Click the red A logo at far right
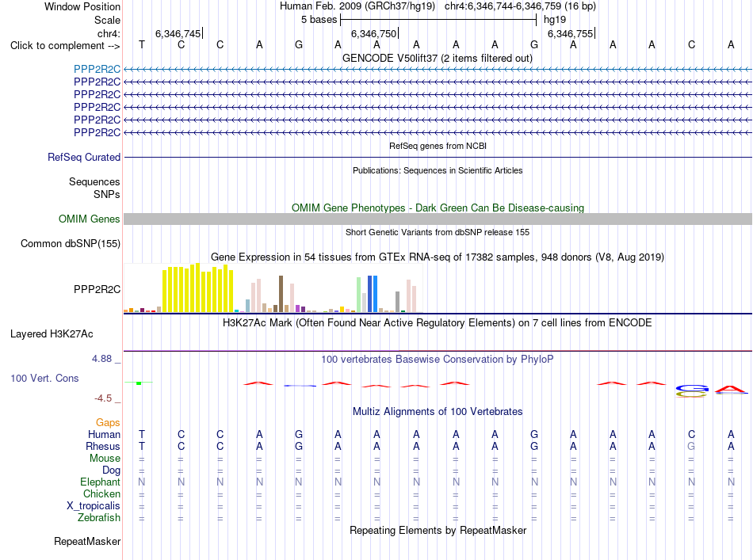 pos(731,389)
